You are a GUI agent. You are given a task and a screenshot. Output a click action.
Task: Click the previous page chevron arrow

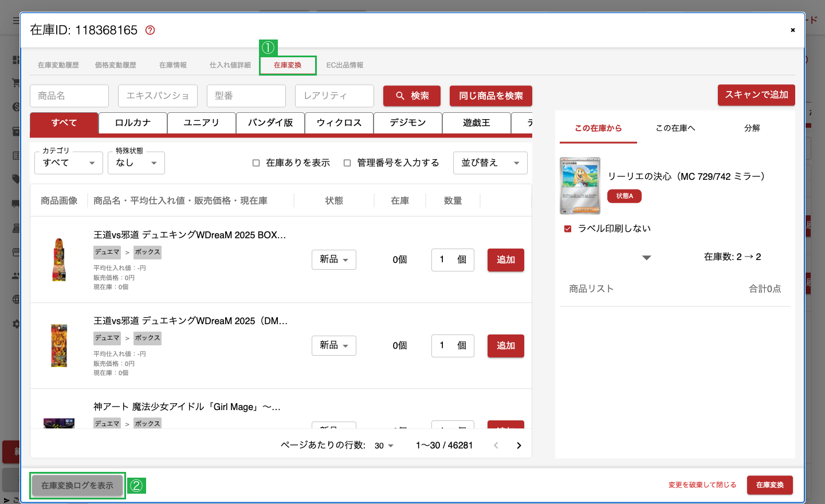pos(496,446)
